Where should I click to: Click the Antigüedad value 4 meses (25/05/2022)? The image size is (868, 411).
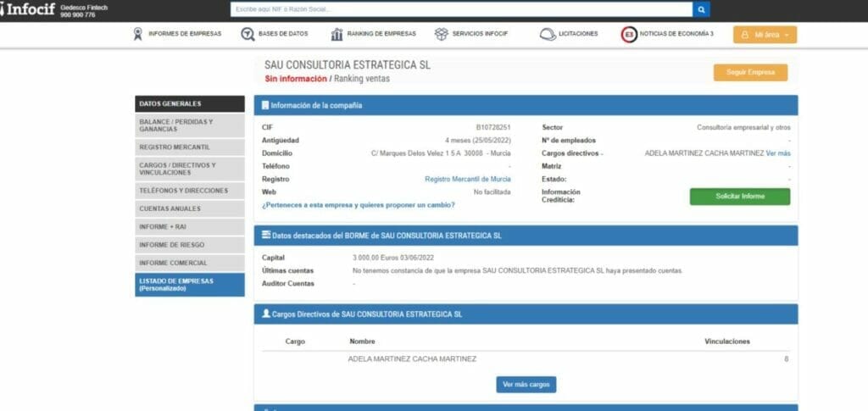pos(478,141)
